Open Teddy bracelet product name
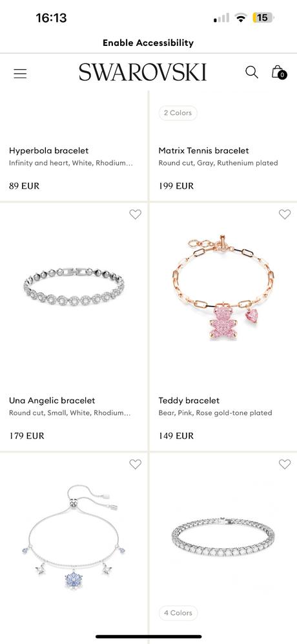 (x=189, y=400)
